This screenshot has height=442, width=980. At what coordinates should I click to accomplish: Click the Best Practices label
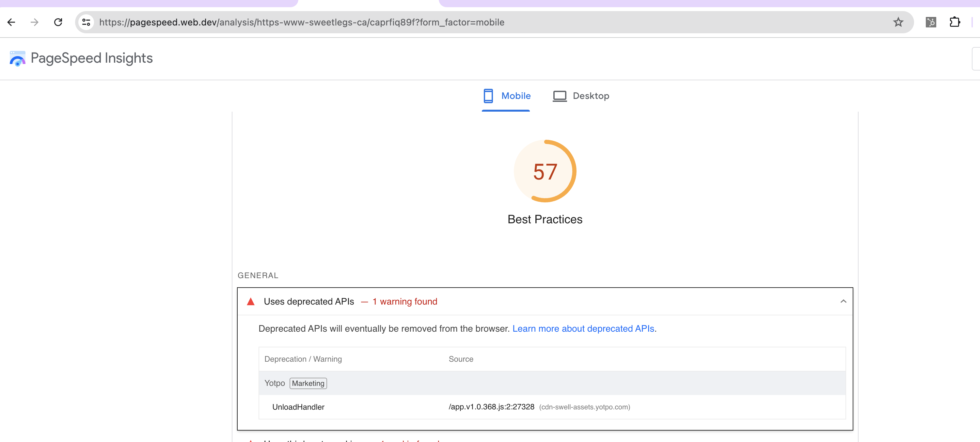tap(545, 219)
